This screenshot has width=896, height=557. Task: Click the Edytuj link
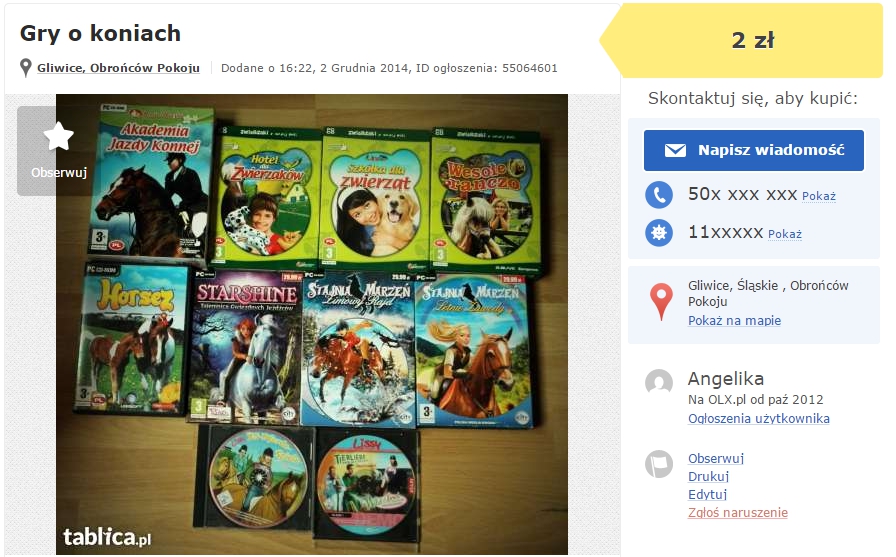tap(707, 495)
